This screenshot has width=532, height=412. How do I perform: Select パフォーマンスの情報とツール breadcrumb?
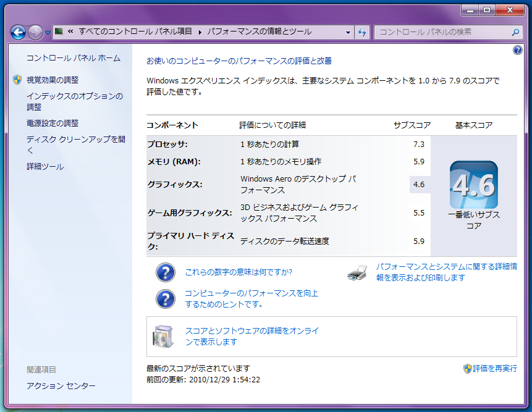pyautogui.click(x=260, y=32)
